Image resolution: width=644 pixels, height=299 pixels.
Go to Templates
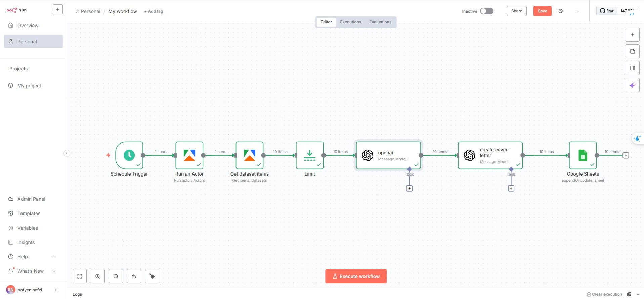[33, 213]
